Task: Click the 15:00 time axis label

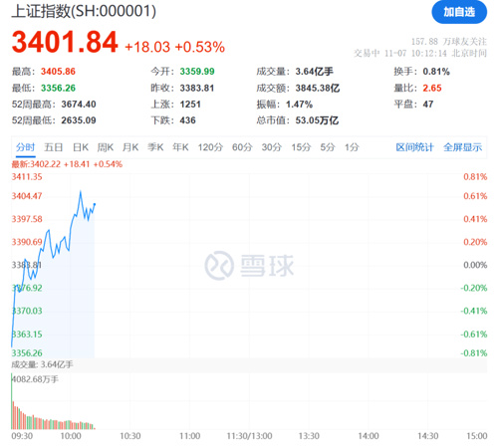Action: [477, 436]
